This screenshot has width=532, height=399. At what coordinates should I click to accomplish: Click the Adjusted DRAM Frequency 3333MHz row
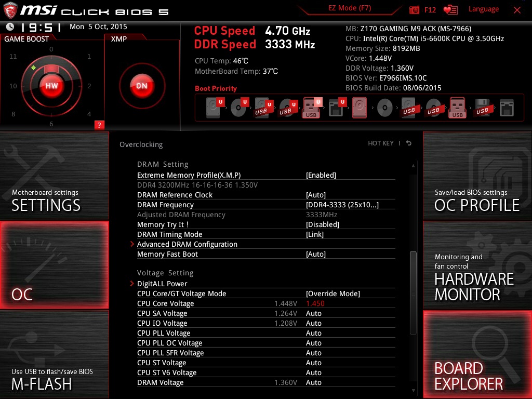[266, 215]
